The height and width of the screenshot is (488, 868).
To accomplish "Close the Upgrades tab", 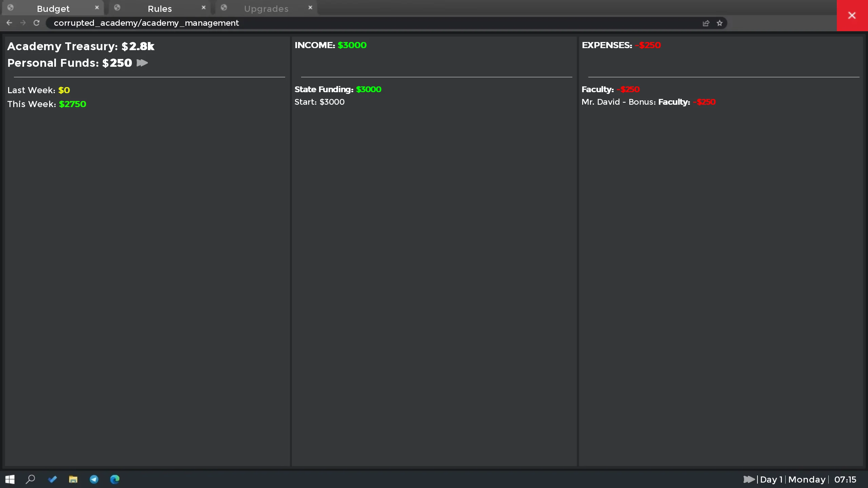I will (310, 7).
